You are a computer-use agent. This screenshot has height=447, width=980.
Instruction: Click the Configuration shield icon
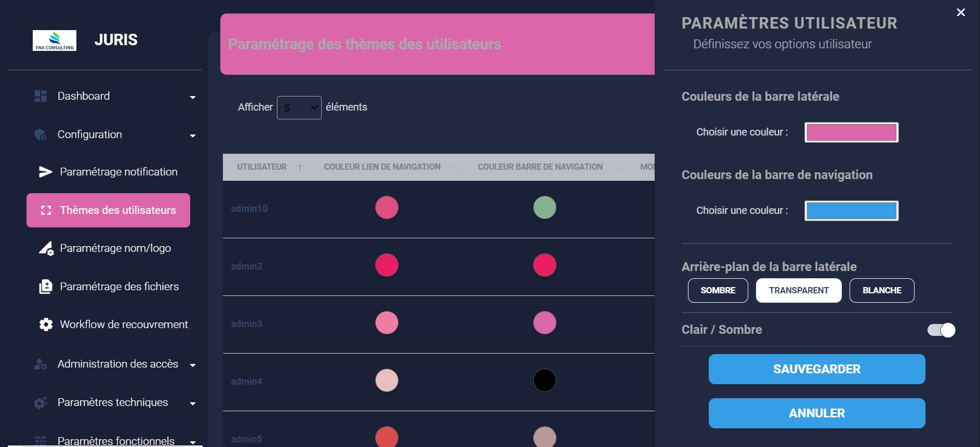click(x=41, y=135)
